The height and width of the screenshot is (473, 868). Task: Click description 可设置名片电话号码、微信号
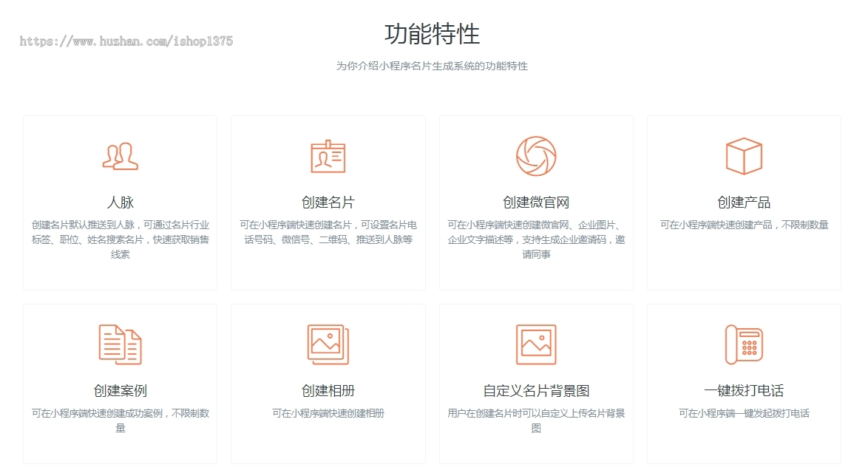click(328, 232)
